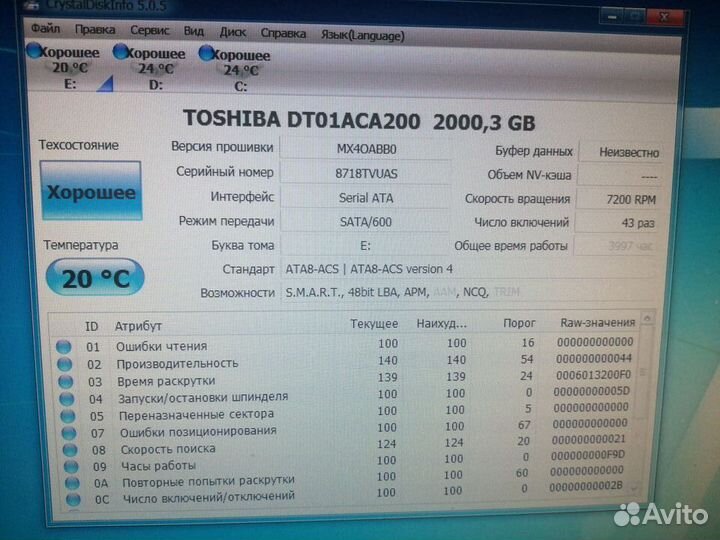
Task: Select the Скорость поиска row text
Action: point(168,449)
